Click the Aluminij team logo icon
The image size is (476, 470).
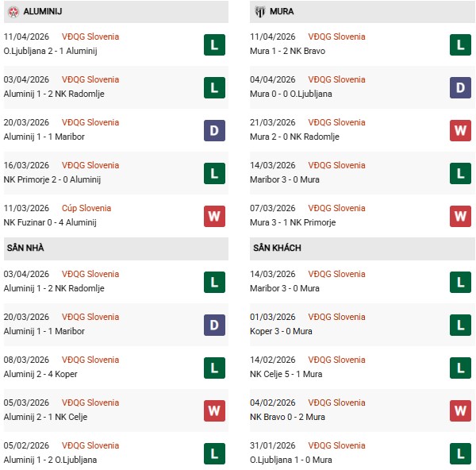pos(13,12)
